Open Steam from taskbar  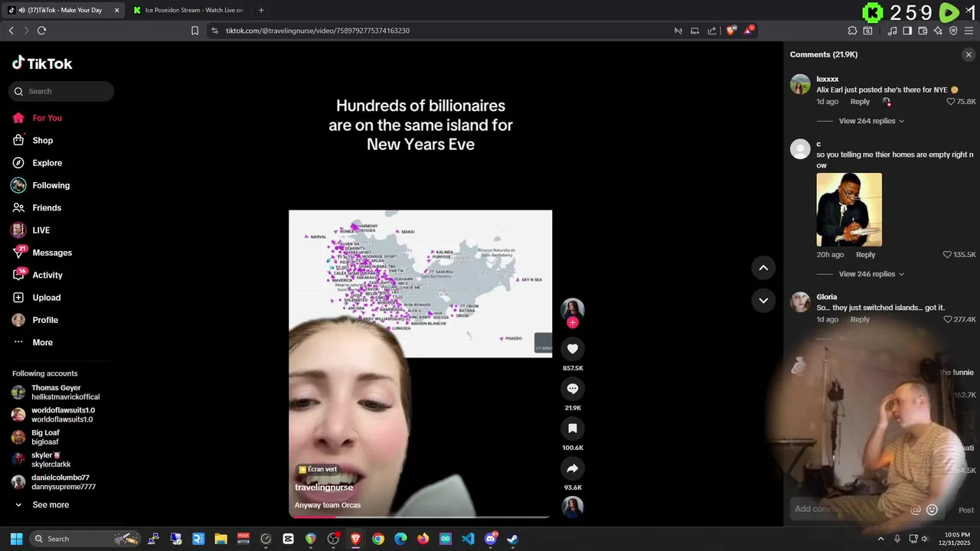(x=512, y=539)
